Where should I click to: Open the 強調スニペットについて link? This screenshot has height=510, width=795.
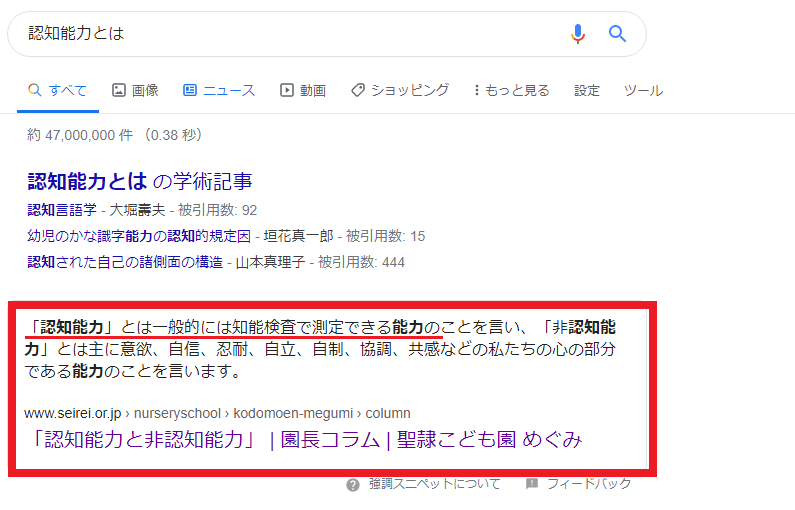[x=435, y=484]
